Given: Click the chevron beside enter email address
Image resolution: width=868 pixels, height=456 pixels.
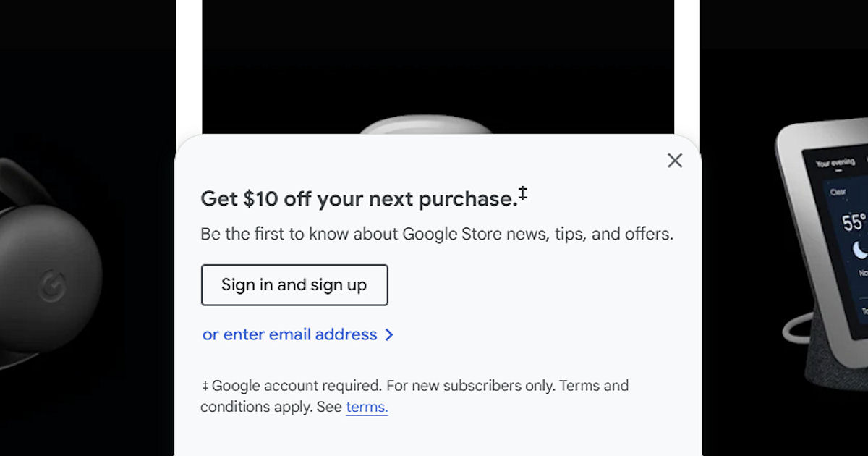Looking at the screenshot, I should point(389,334).
